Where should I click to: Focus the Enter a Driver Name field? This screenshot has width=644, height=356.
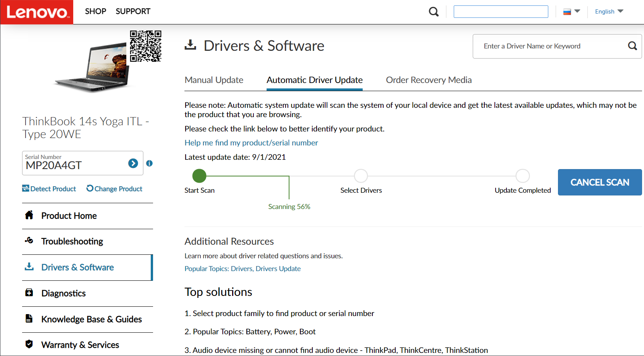(x=550, y=46)
